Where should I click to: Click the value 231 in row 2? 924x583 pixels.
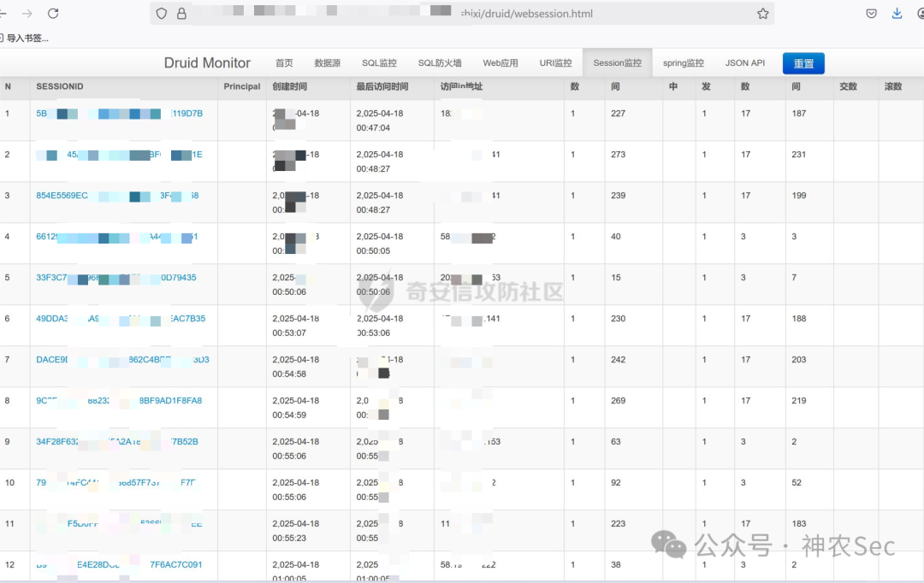point(799,154)
